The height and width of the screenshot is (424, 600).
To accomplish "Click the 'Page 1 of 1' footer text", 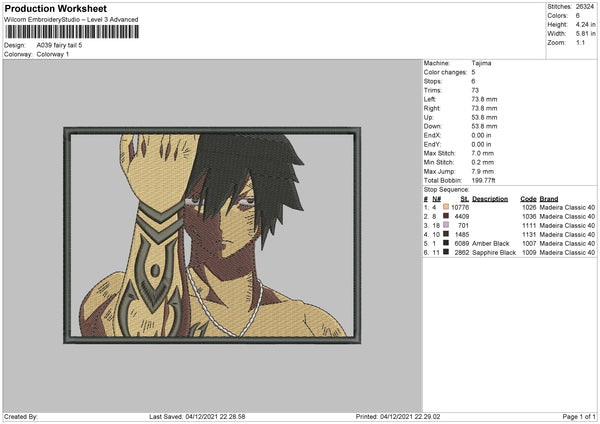I will point(579,416).
